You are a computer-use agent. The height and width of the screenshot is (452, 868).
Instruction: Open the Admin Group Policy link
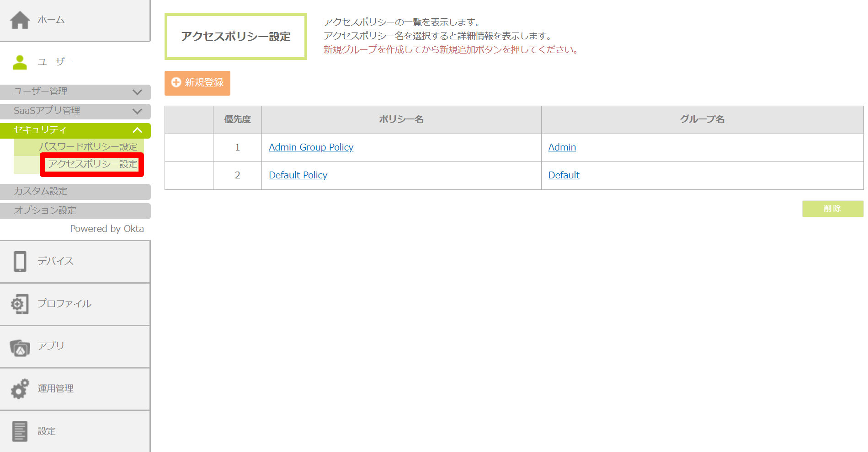coord(311,147)
